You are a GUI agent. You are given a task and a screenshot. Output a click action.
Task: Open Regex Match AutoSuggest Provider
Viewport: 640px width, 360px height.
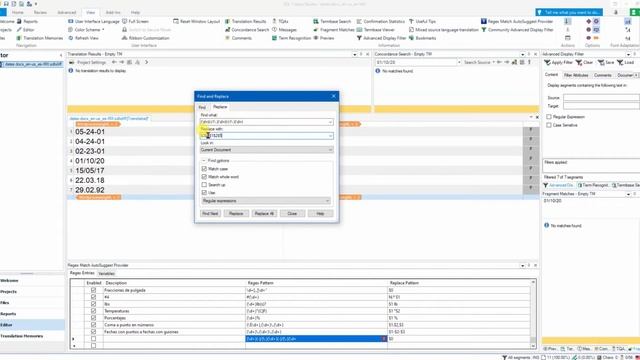(517, 21)
